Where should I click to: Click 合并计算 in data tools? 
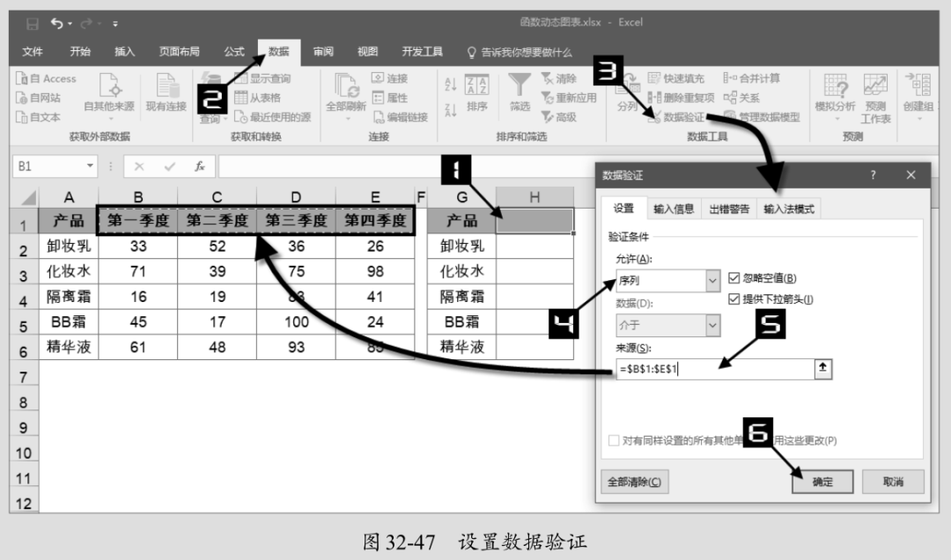click(751, 78)
